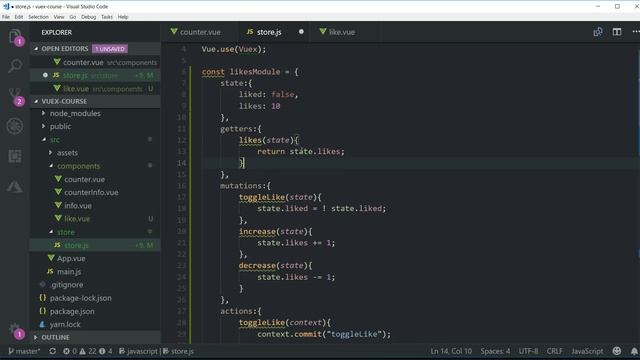Open the Edit menu
640x360 pixels.
19,17
